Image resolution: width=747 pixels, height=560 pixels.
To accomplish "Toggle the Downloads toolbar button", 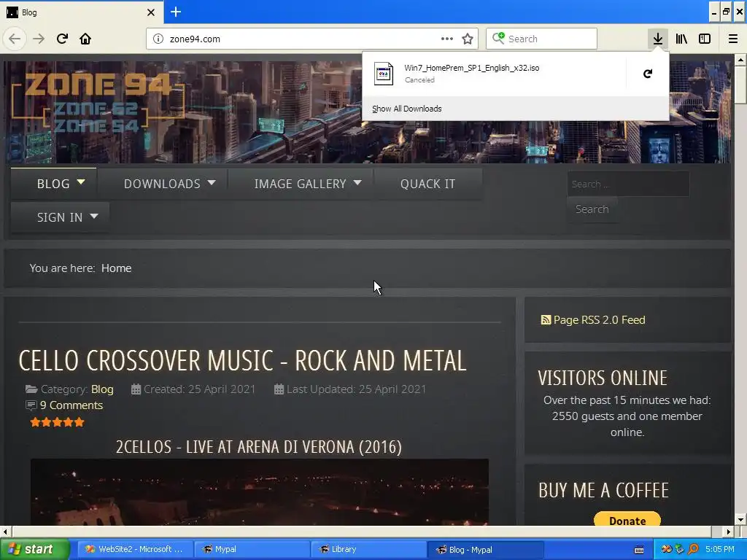I will 658,39.
